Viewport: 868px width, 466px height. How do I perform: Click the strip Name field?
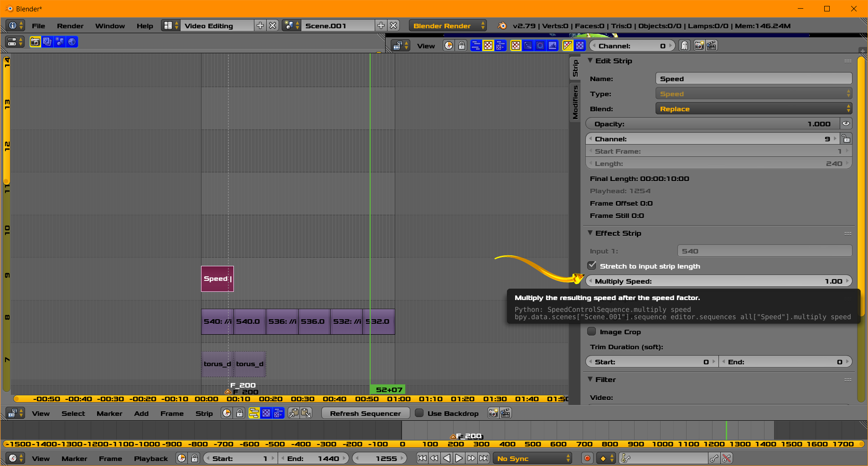754,78
